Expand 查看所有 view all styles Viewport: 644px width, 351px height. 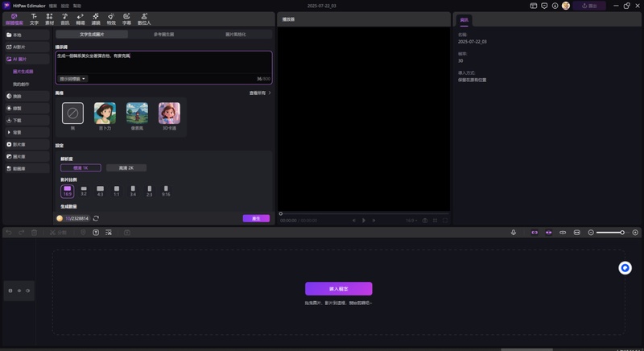coord(260,93)
